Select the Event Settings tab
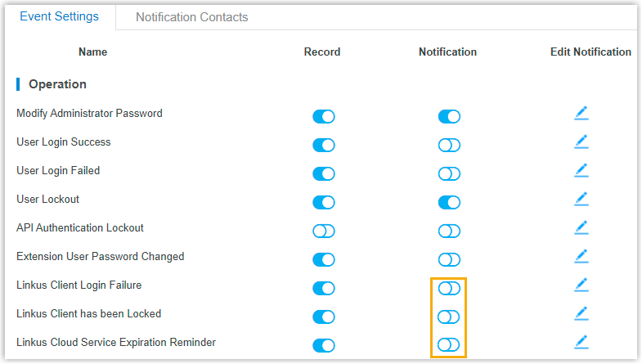Viewport: 642px width, 364px height. (x=59, y=17)
